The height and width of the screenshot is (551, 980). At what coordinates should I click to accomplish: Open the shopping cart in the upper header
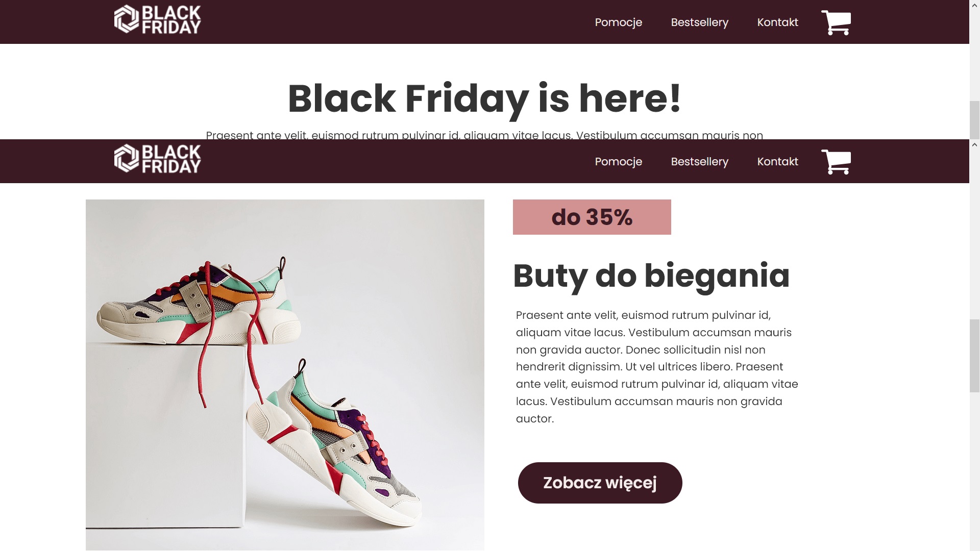click(x=836, y=22)
